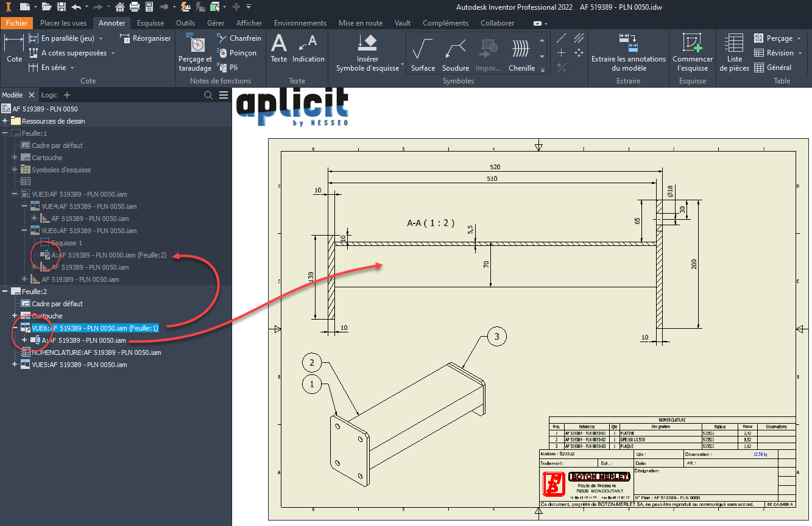Click the Indication leader text tool

[308, 49]
